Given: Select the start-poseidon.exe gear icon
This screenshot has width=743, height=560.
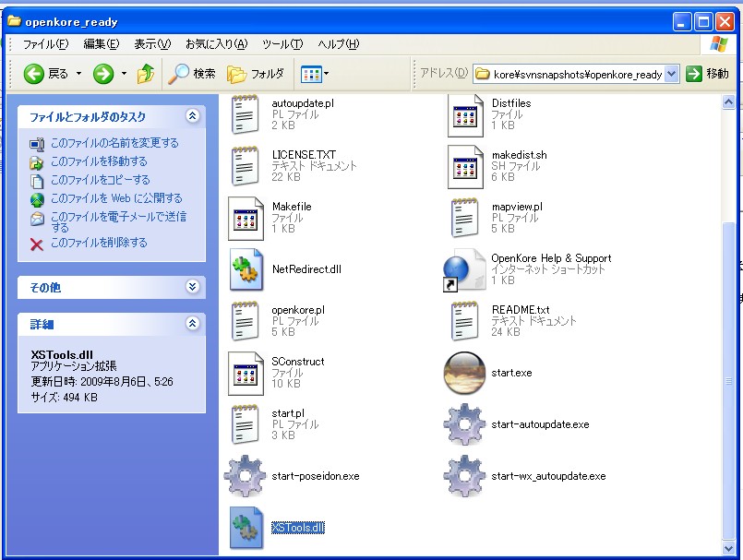Looking at the screenshot, I should [245, 476].
